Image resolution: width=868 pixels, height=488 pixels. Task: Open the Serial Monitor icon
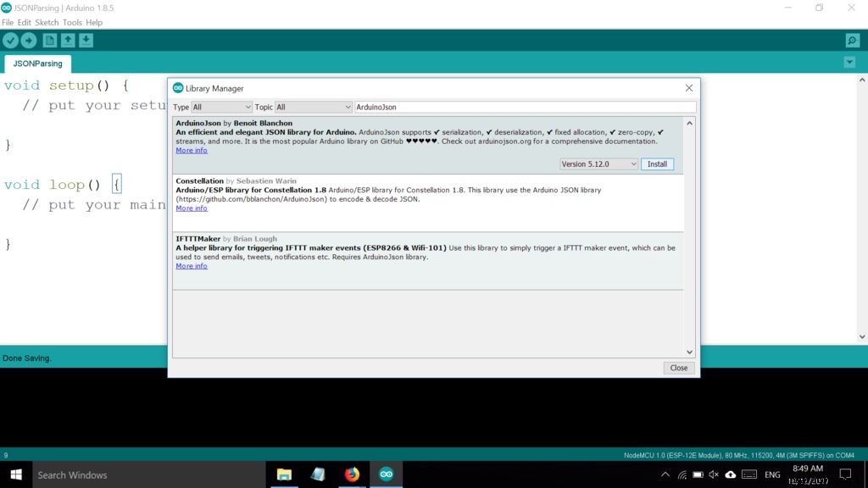[851, 40]
